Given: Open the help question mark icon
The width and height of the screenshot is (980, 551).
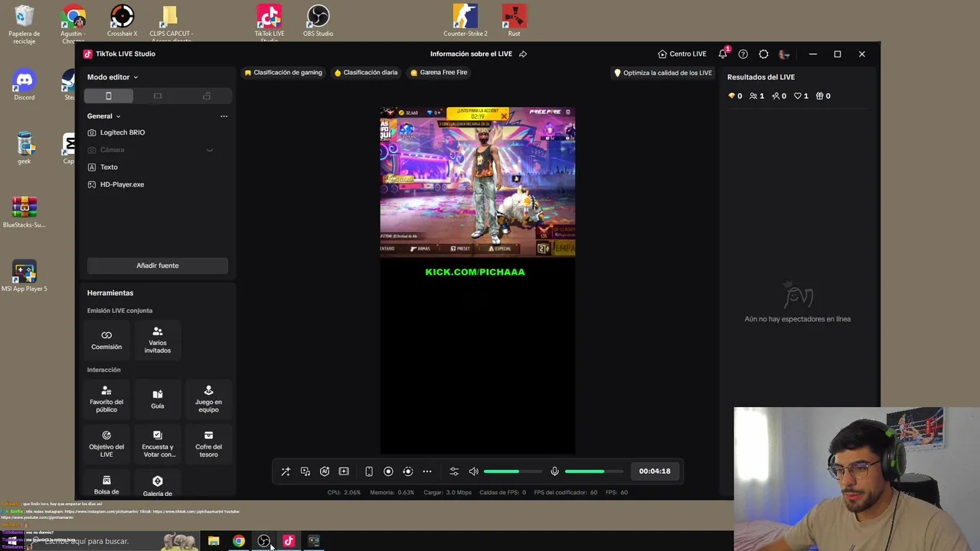Looking at the screenshot, I should [x=743, y=54].
